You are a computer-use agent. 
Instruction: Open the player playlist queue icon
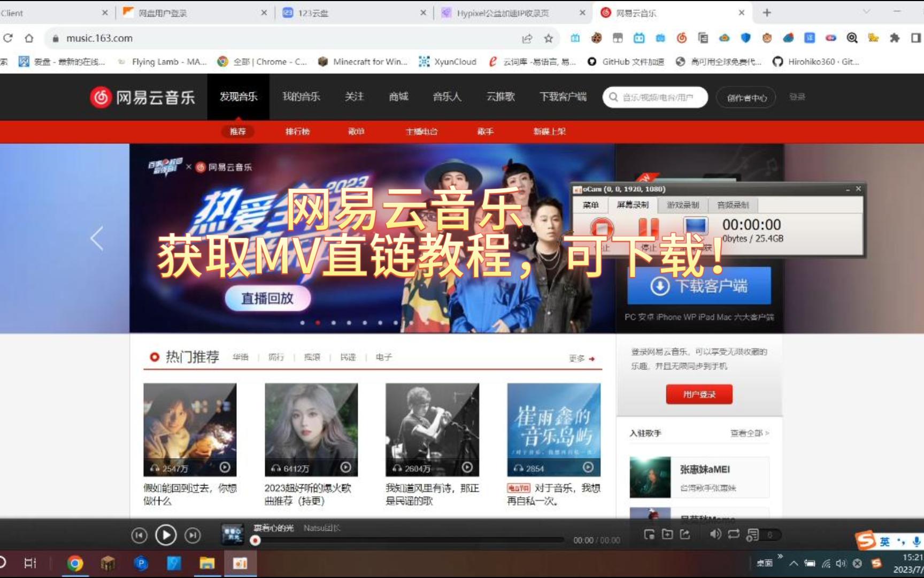753,535
